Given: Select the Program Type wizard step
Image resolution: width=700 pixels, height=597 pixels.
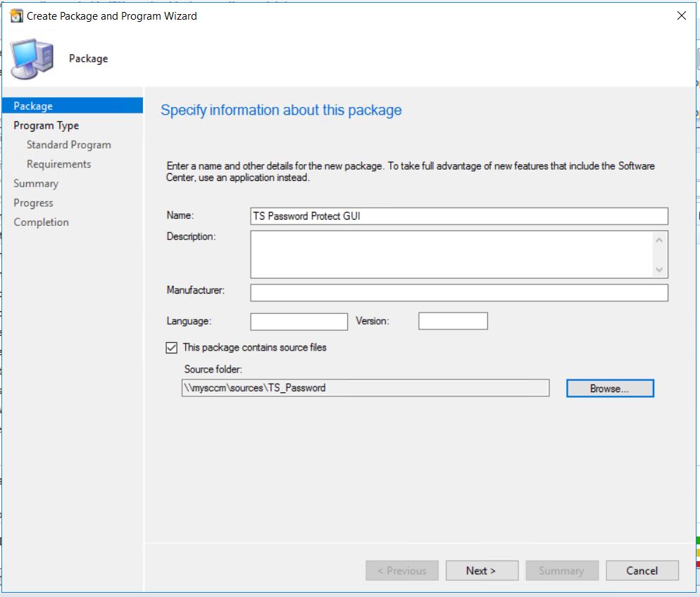Looking at the screenshot, I should pos(45,125).
